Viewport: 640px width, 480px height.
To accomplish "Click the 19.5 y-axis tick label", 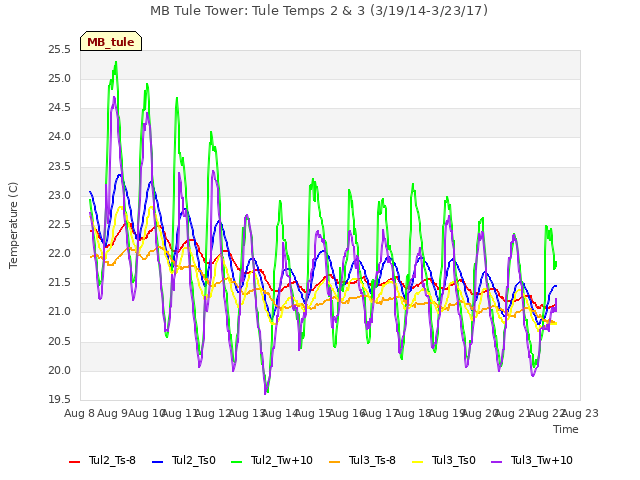I will point(60,399).
